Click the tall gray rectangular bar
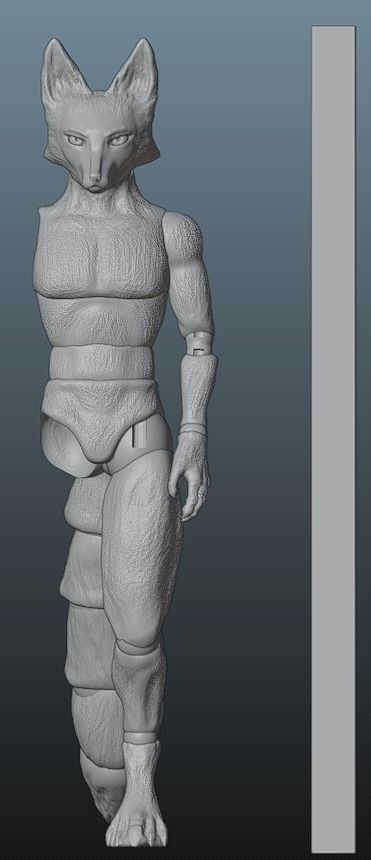The image size is (371, 860). (x=334, y=439)
